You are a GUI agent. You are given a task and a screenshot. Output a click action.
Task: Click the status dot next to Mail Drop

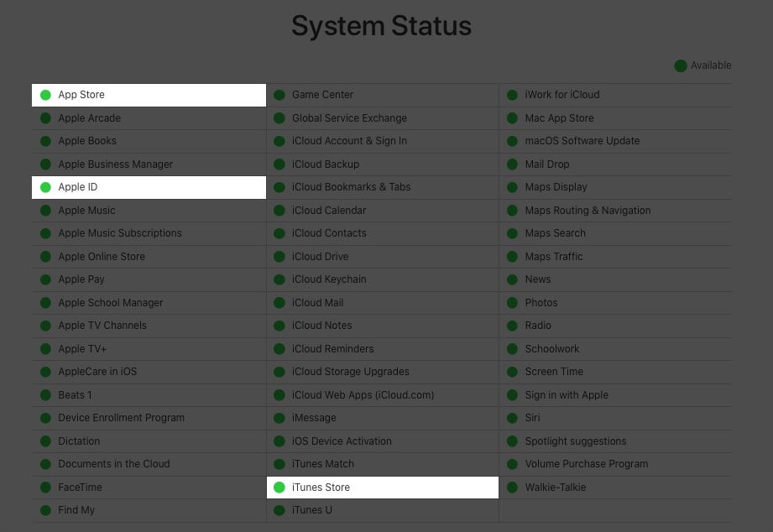pyautogui.click(x=512, y=164)
